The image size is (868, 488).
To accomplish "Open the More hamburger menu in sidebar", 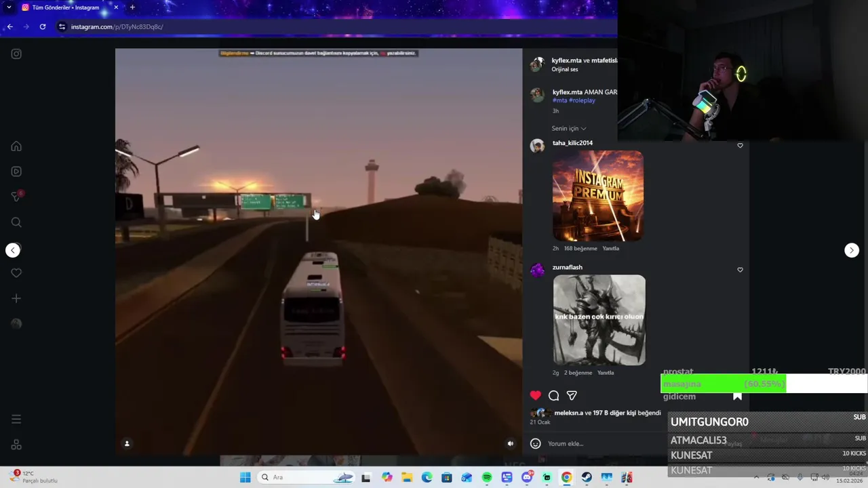I will [16, 420].
